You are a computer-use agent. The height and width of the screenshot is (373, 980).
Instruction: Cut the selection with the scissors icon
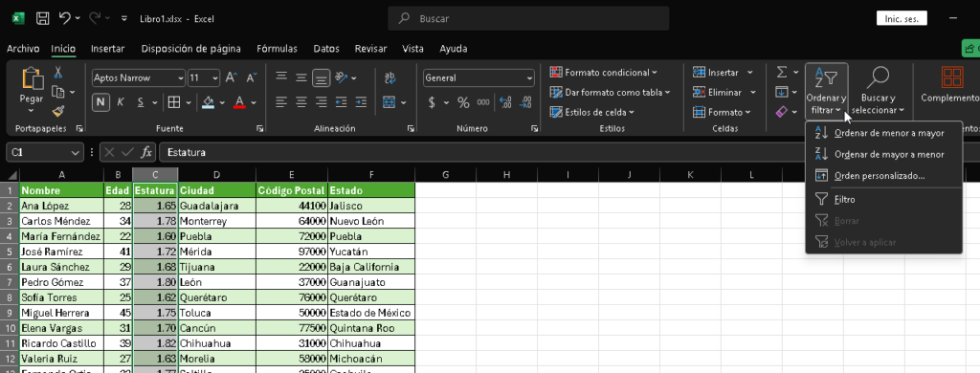coord(58,73)
